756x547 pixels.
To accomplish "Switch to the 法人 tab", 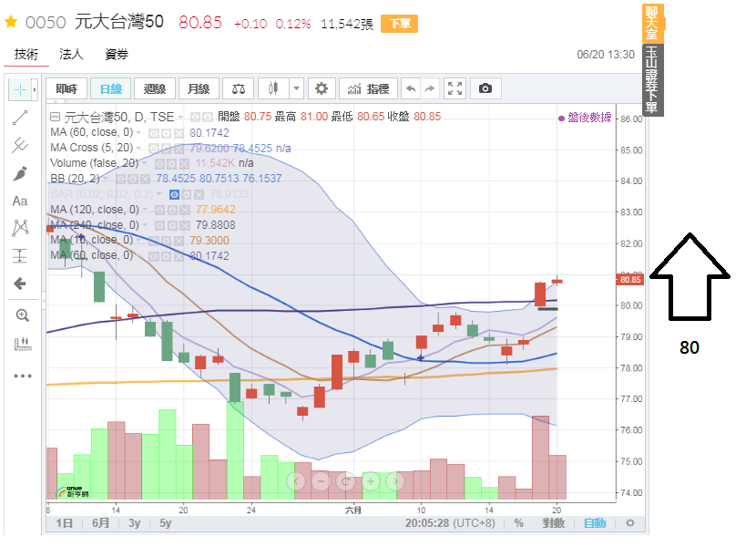I will [x=71, y=54].
